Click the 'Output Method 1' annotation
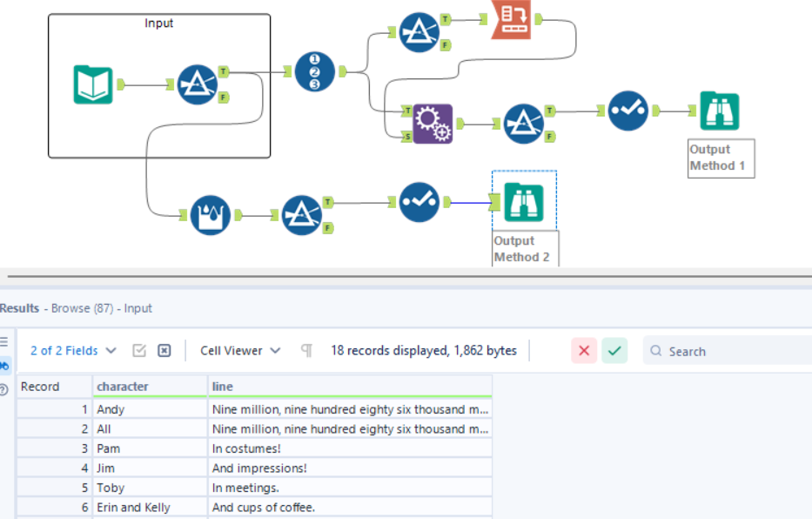 (x=721, y=158)
